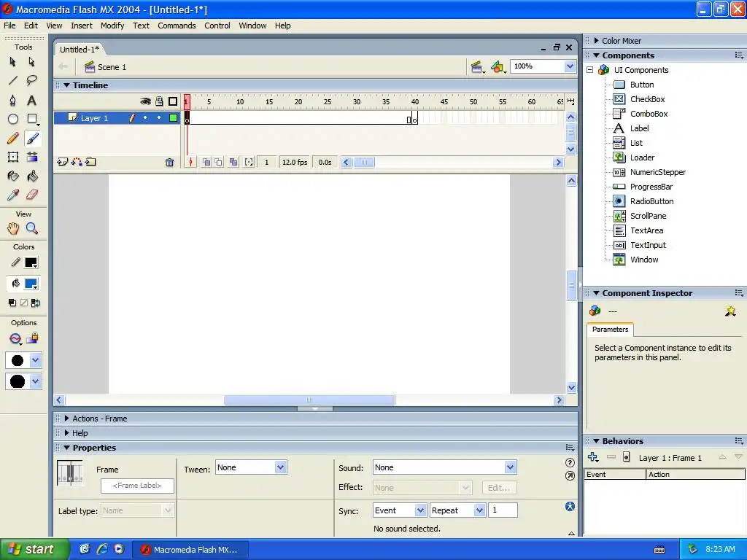Select the Brush tool
Viewport: 747px width, 560px height.
(32, 138)
